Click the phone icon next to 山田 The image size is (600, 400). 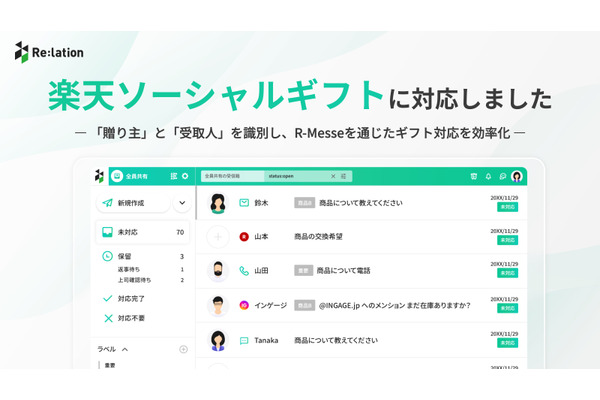pos(244,271)
